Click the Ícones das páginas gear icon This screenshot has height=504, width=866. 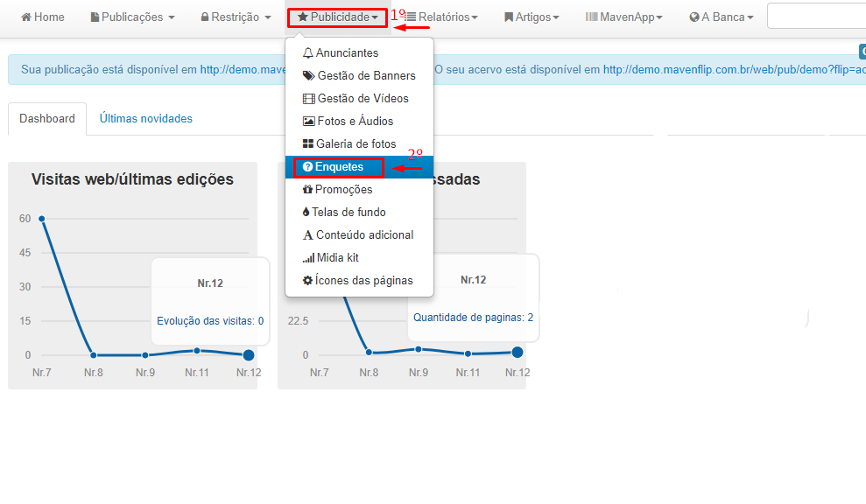click(307, 280)
